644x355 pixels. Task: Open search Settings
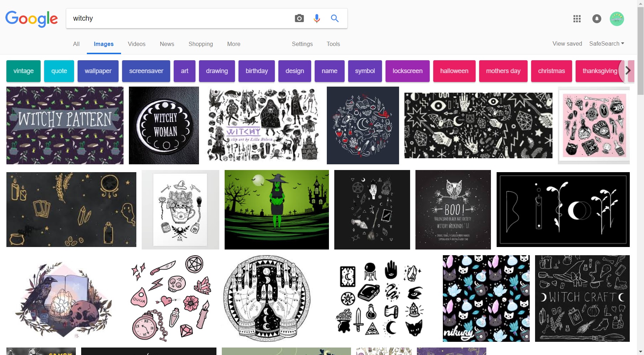click(302, 44)
